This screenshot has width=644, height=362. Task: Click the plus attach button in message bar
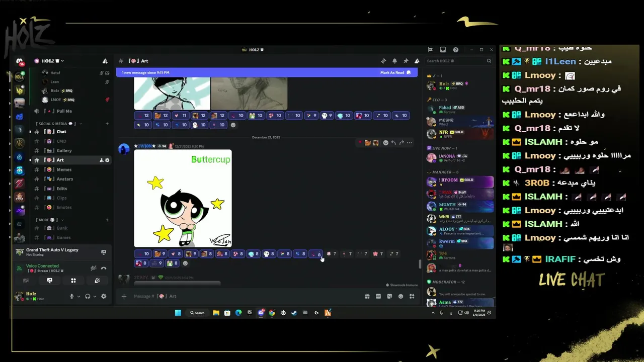(124, 296)
